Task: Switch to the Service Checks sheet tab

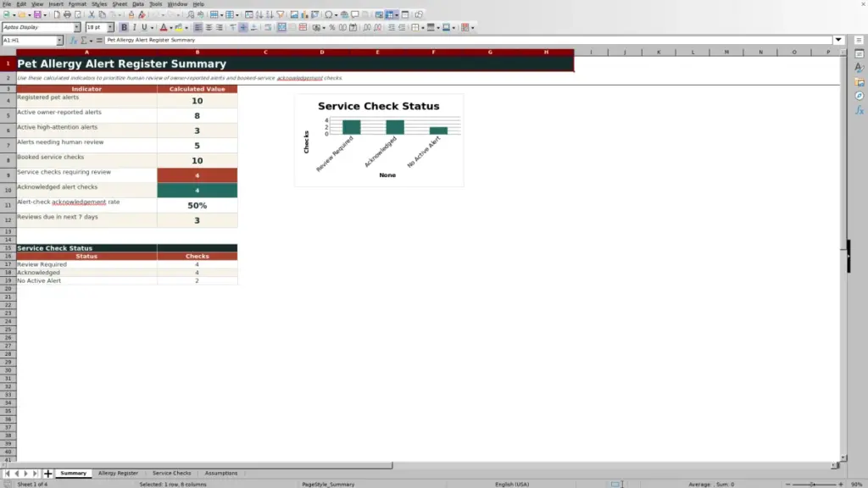Action: 171,473
